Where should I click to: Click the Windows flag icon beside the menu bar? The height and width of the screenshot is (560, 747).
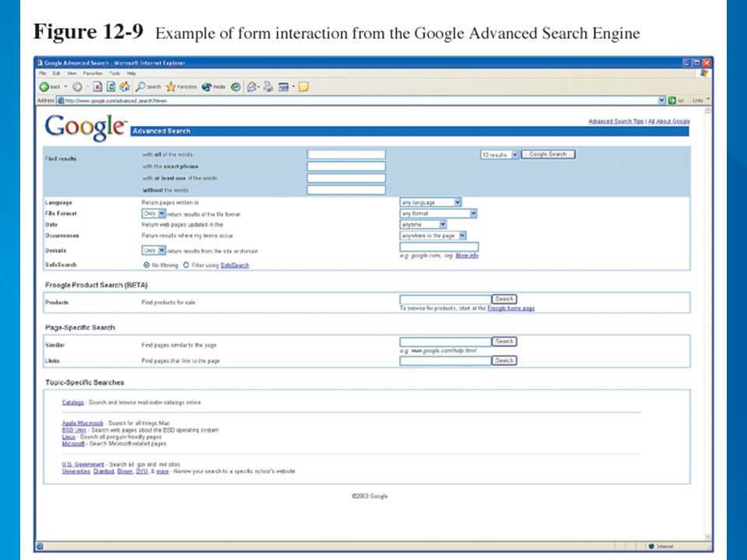pos(704,73)
